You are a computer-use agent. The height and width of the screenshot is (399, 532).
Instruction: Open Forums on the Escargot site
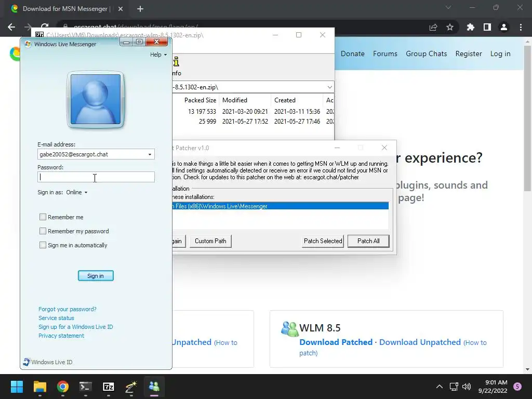point(385,54)
